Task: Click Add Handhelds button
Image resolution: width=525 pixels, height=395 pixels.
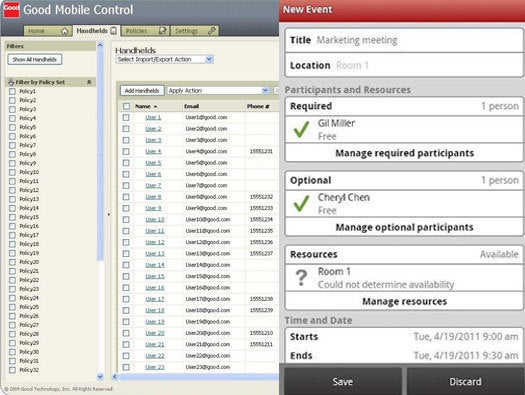Action: tap(142, 91)
